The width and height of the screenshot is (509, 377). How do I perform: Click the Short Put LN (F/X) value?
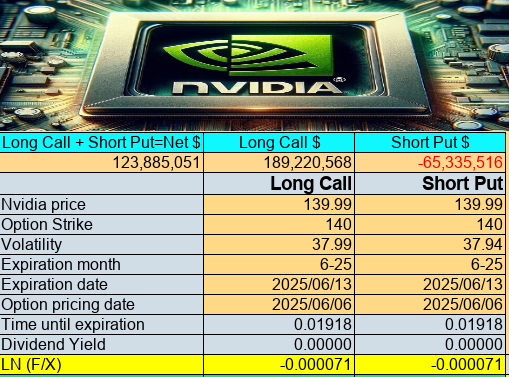[430, 364]
